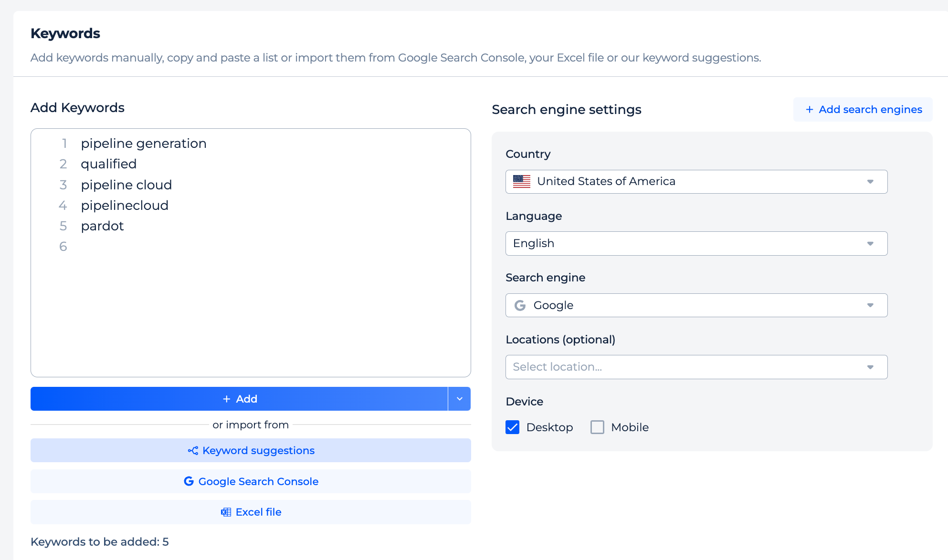The width and height of the screenshot is (948, 560).
Task: Expand the chevron next to the Add button
Action: (459, 399)
